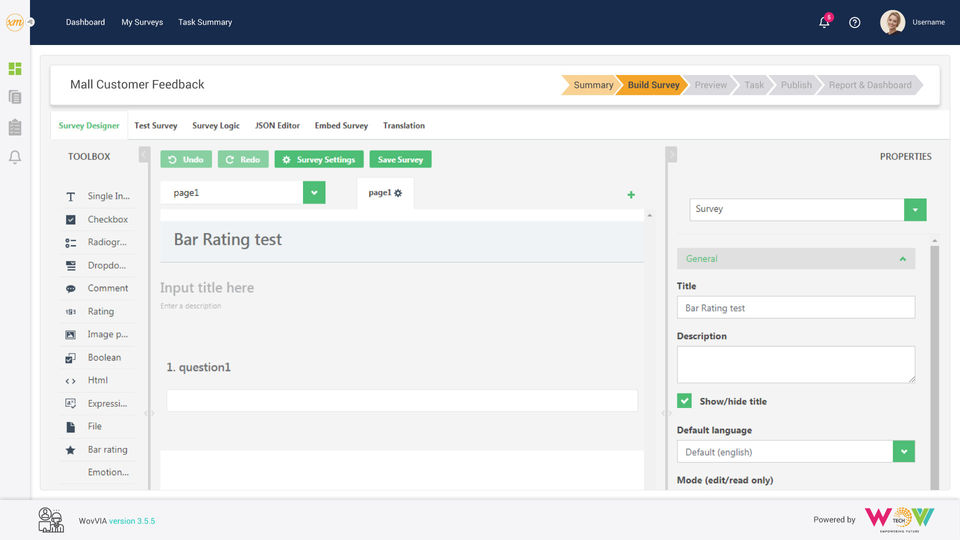Select the File tool icon
This screenshot has width=960, height=540.
[70, 427]
